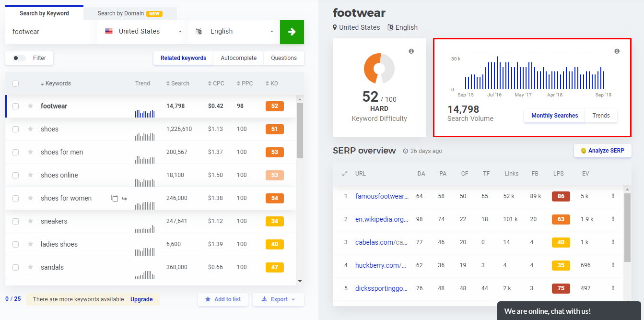Open options menu for cabelas.com result
The width and height of the screenshot is (644, 320).
pyautogui.click(x=613, y=242)
